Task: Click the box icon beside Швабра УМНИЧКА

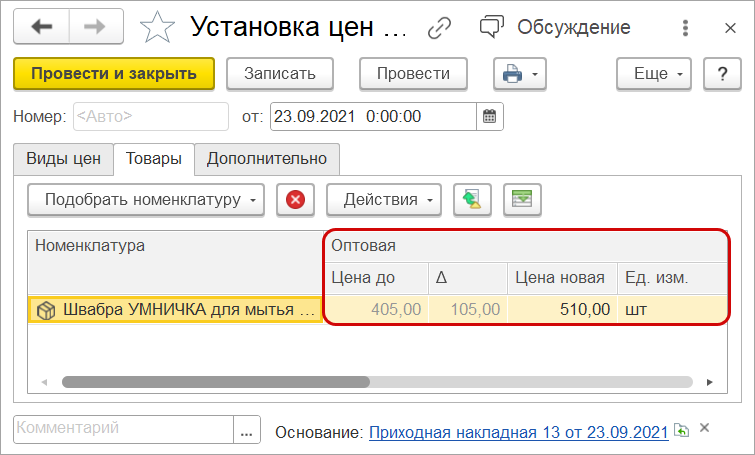Action: click(46, 310)
